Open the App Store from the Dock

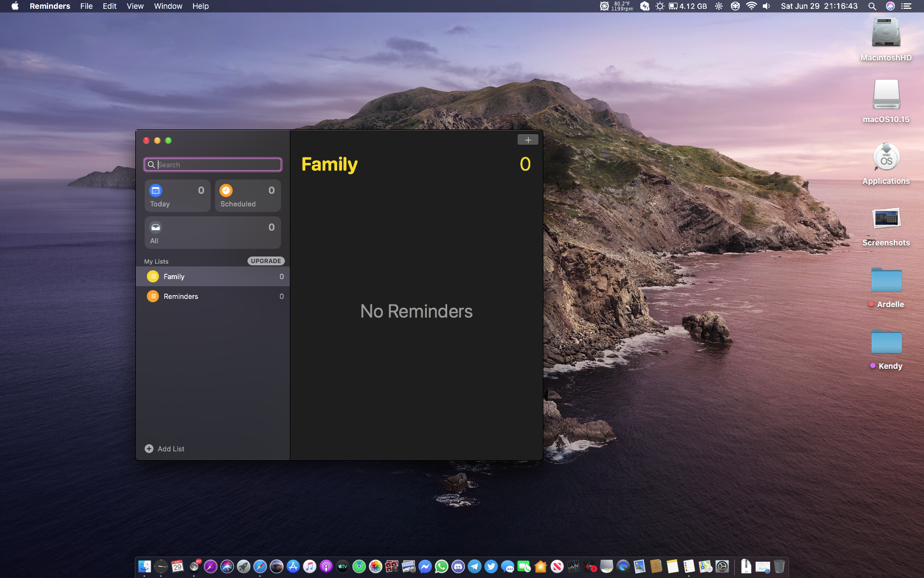point(293,566)
